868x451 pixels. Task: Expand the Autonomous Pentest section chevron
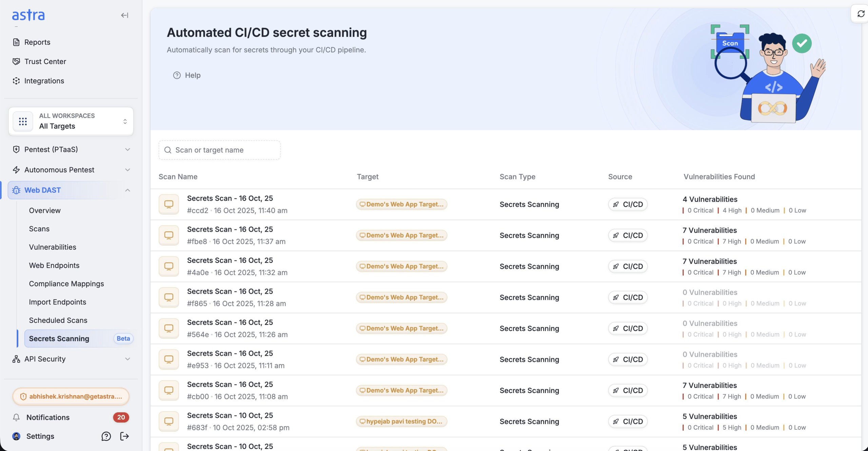(x=127, y=170)
